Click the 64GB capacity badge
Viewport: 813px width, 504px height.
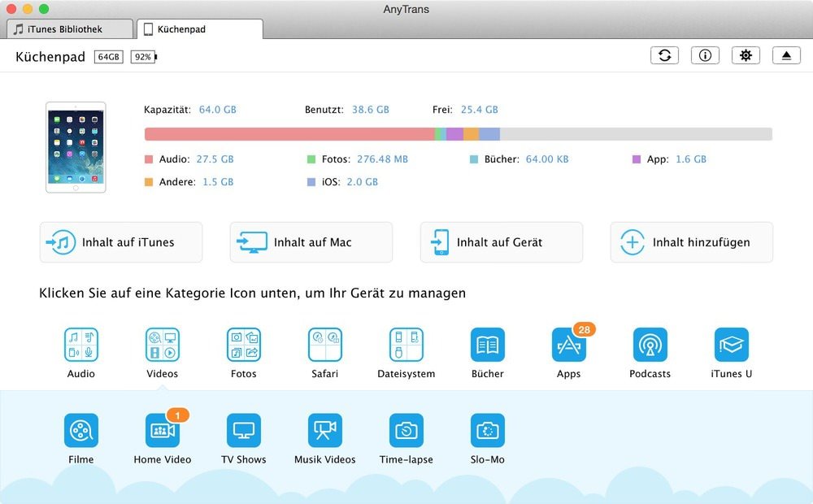pos(108,57)
